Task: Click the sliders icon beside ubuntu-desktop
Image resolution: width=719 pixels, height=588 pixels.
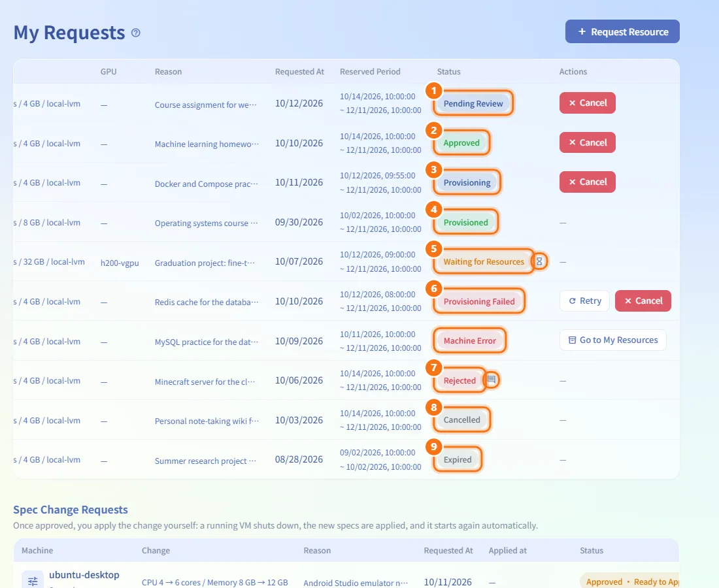Action: click(33, 580)
